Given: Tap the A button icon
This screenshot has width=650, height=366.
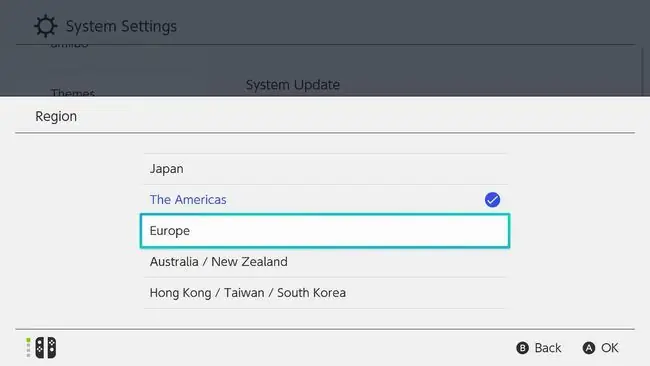Looking at the screenshot, I should tap(589, 348).
